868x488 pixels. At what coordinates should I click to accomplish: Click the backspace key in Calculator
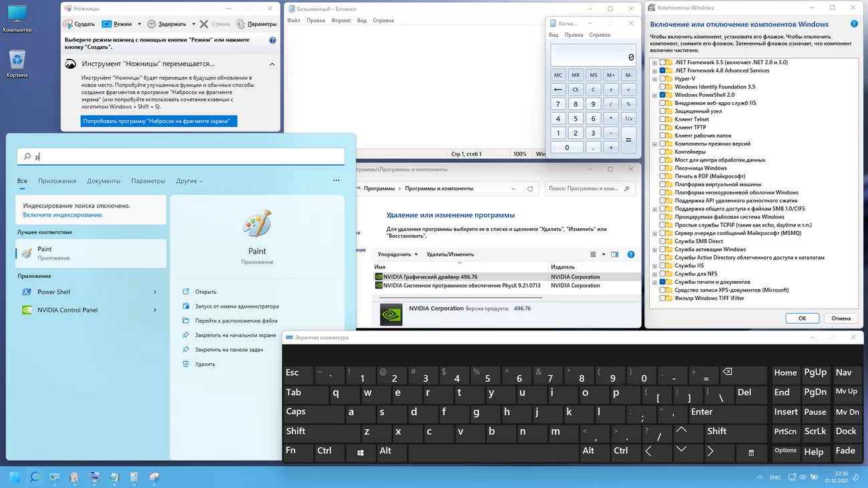pyautogui.click(x=558, y=89)
